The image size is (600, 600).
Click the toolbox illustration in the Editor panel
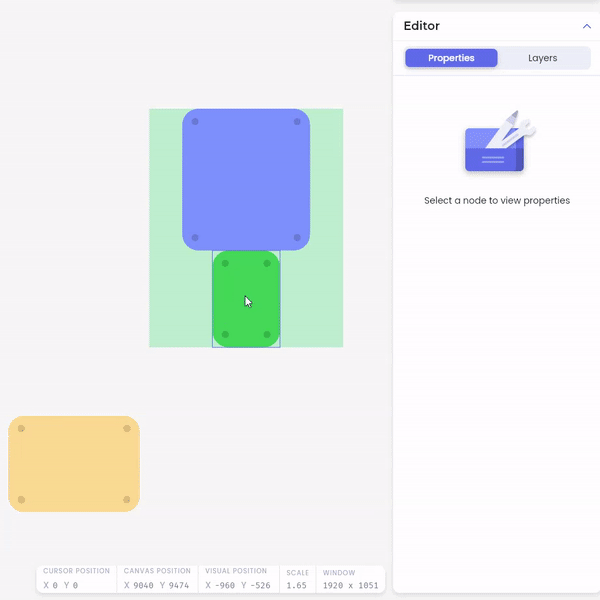click(x=497, y=143)
